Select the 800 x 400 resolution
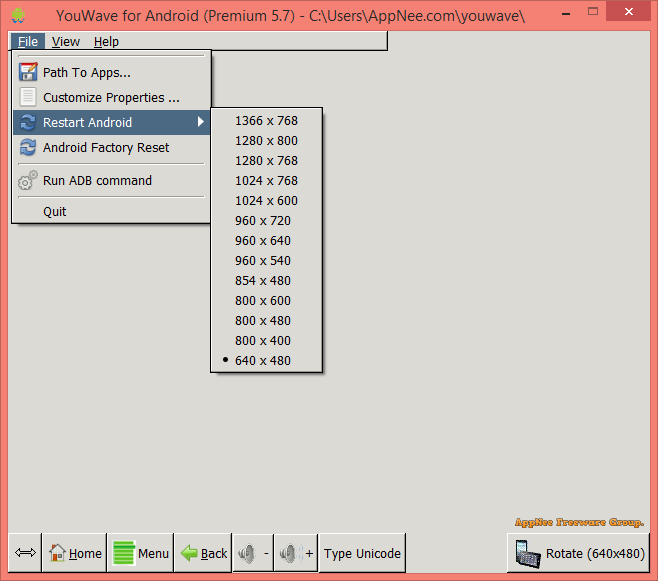The height and width of the screenshot is (581, 658). point(266,341)
